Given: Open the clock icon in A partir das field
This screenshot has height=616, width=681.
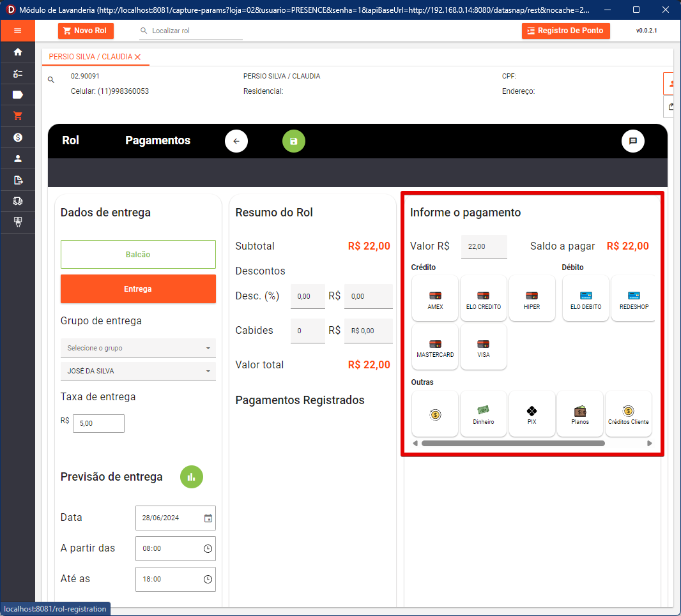Looking at the screenshot, I should click(x=208, y=549).
